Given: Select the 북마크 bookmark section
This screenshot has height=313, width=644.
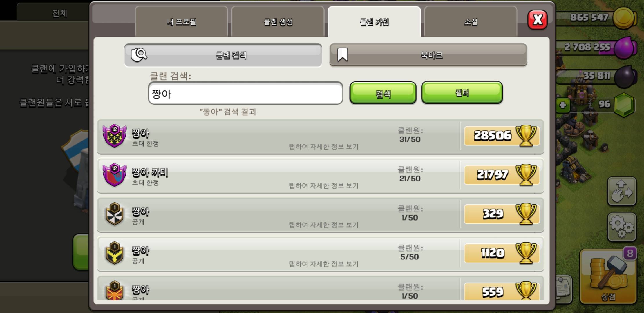Looking at the screenshot, I should [x=428, y=55].
